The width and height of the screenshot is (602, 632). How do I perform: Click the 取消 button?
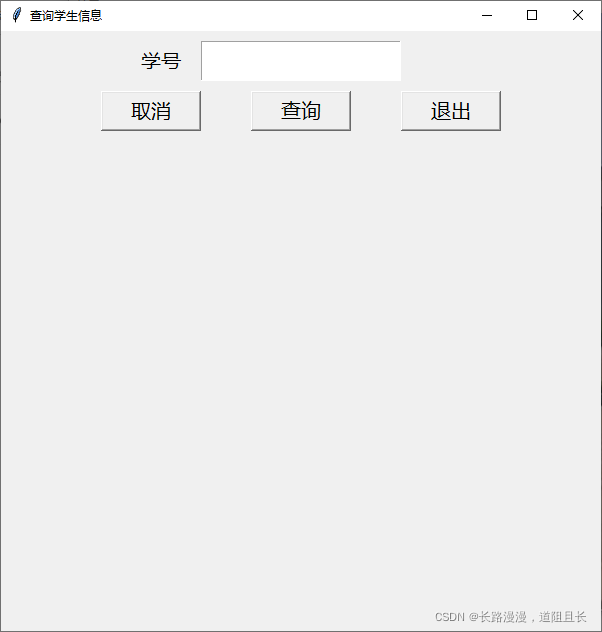(151, 111)
